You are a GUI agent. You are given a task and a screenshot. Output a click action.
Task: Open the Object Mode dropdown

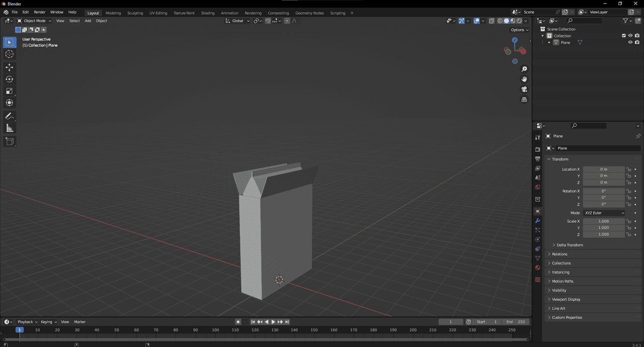click(x=34, y=21)
